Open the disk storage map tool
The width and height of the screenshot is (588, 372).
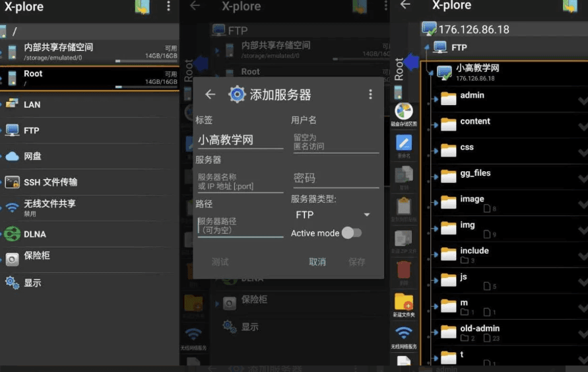[x=404, y=114]
